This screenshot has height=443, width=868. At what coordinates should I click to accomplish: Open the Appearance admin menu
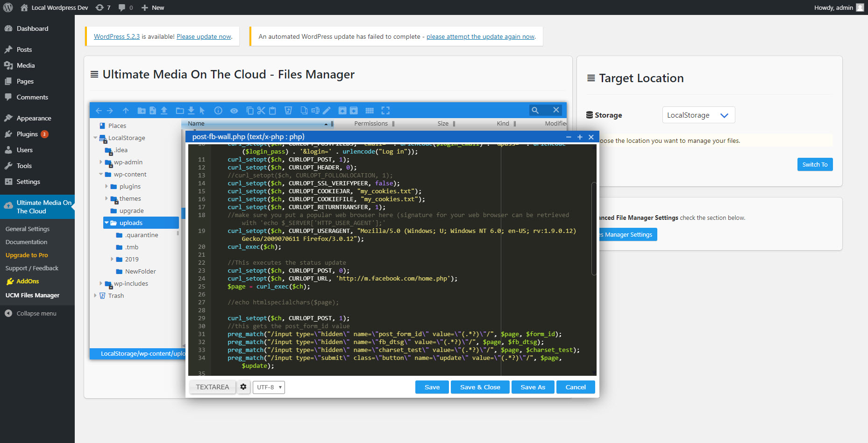pos(37,118)
